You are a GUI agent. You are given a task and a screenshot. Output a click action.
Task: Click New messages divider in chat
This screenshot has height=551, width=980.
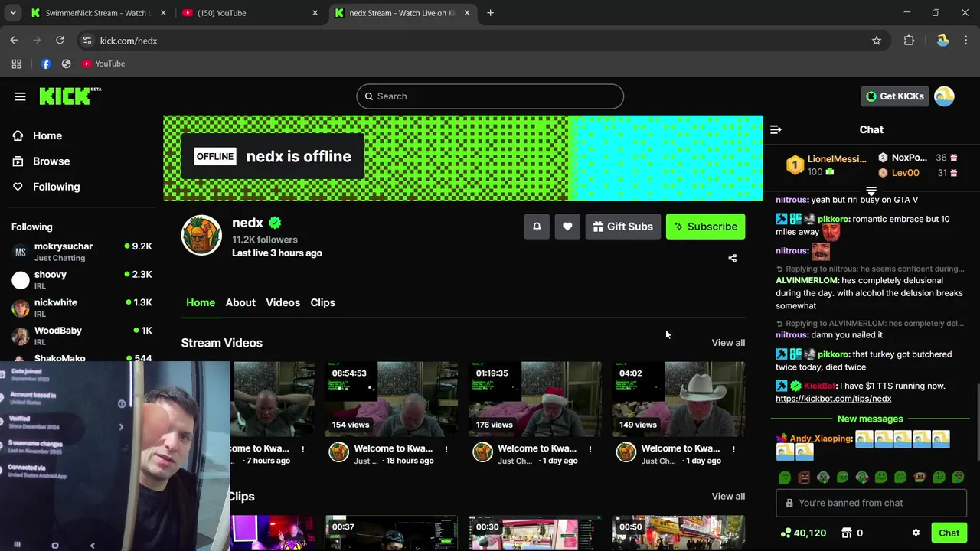(x=871, y=419)
